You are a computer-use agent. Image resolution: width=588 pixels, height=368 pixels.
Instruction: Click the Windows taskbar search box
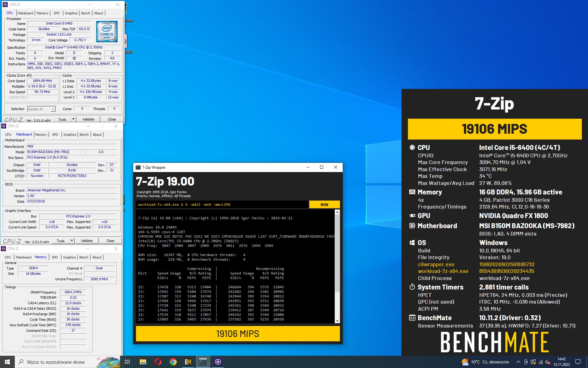tap(67, 362)
